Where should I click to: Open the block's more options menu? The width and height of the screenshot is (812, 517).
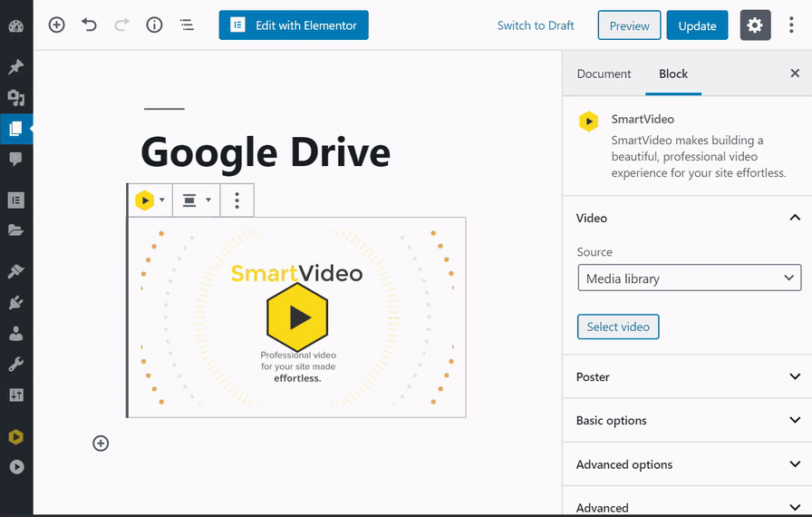click(x=237, y=200)
